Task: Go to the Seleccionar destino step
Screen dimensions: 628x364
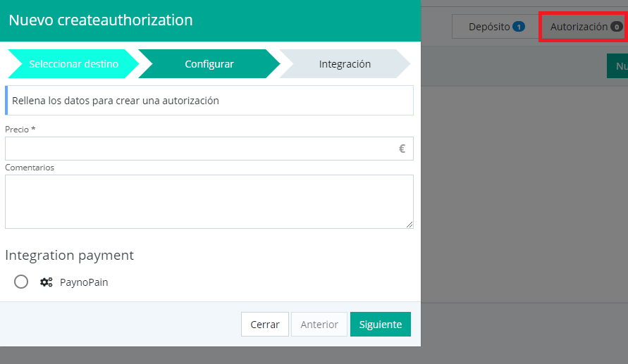Action: tap(73, 64)
